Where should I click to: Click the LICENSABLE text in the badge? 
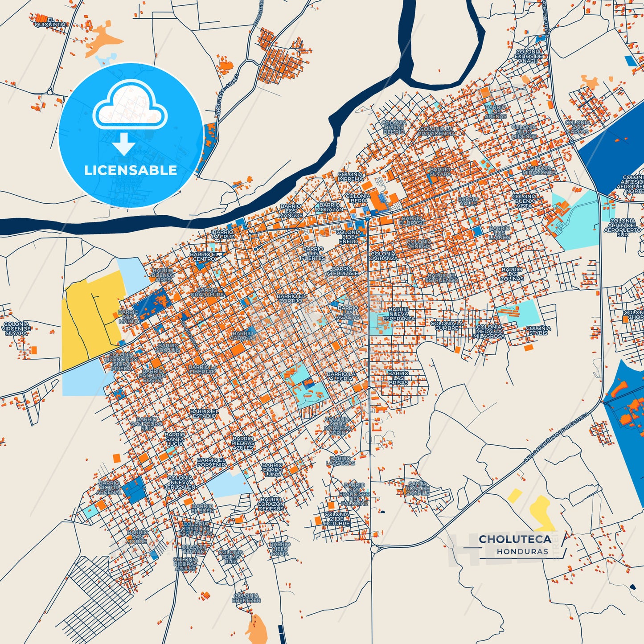[131, 170]
